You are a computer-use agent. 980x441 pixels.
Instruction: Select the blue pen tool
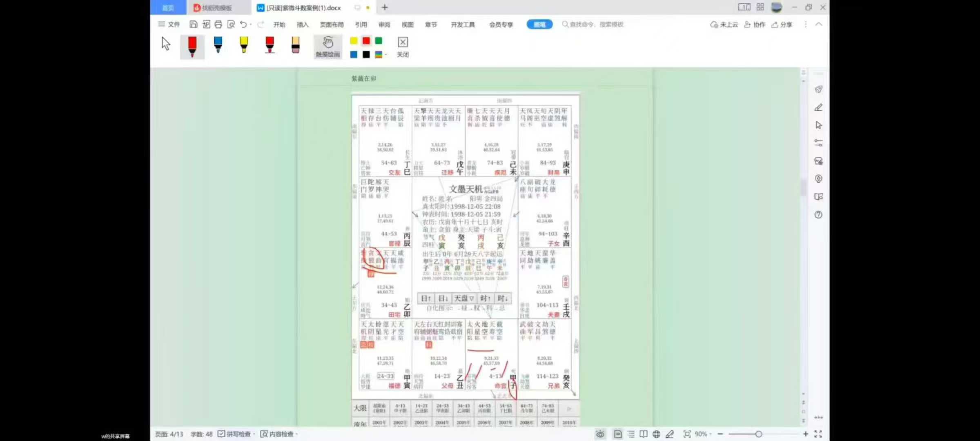pyautogui.click(x=218, y=45)
